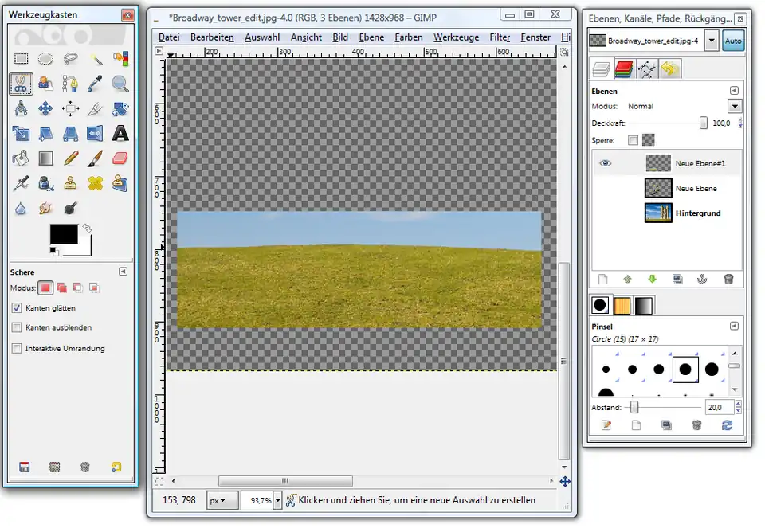Uncheck the 'Kanten glätten' checkbox
This screenshot has width=765, height=532.
click(17, 307)
